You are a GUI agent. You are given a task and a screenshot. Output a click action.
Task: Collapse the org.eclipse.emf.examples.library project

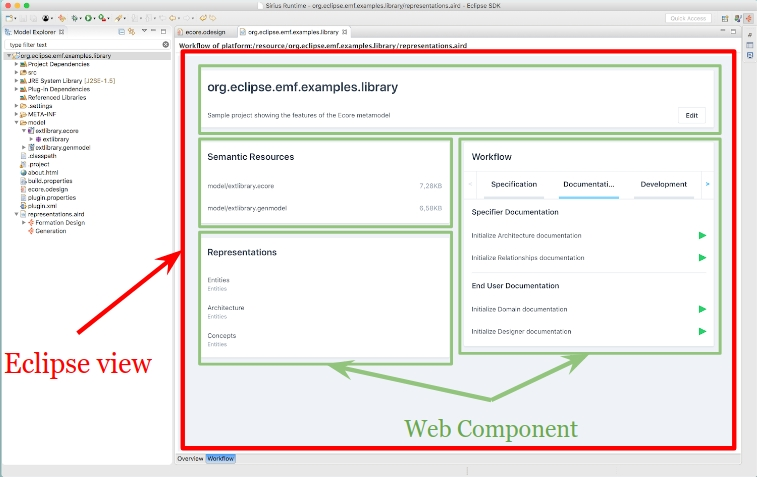pos(8,56)
